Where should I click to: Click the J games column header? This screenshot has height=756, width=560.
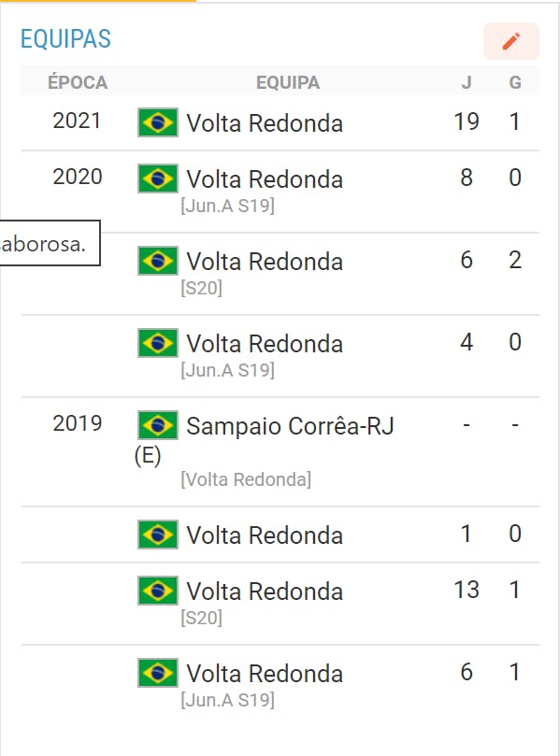[x=467, y=82]
